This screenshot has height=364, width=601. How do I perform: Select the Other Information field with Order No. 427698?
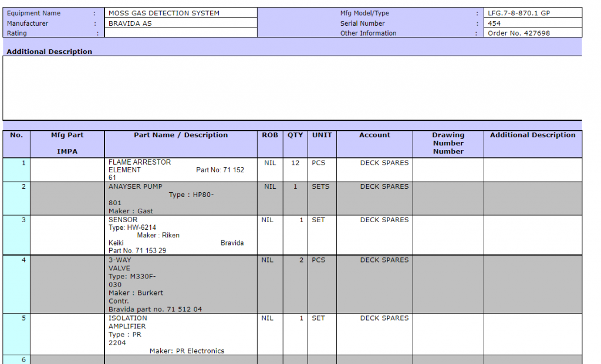coord(534,33)
